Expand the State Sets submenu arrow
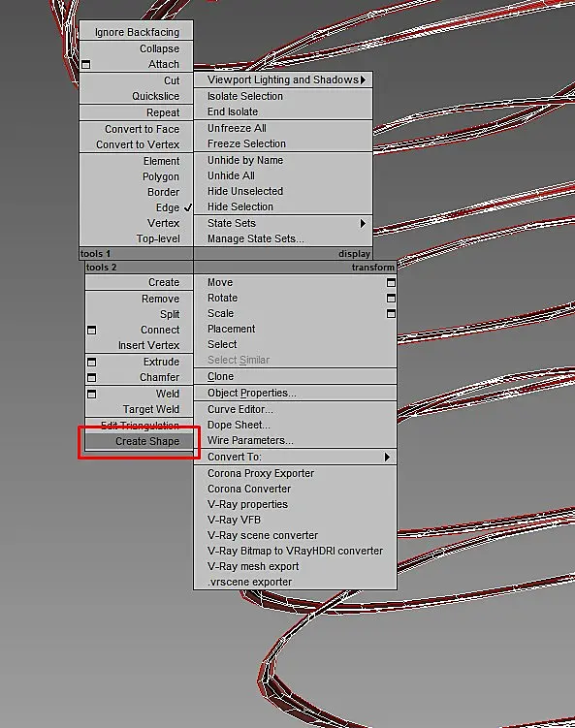The width and height of the screenshot is (575, 728). (363, 223)
